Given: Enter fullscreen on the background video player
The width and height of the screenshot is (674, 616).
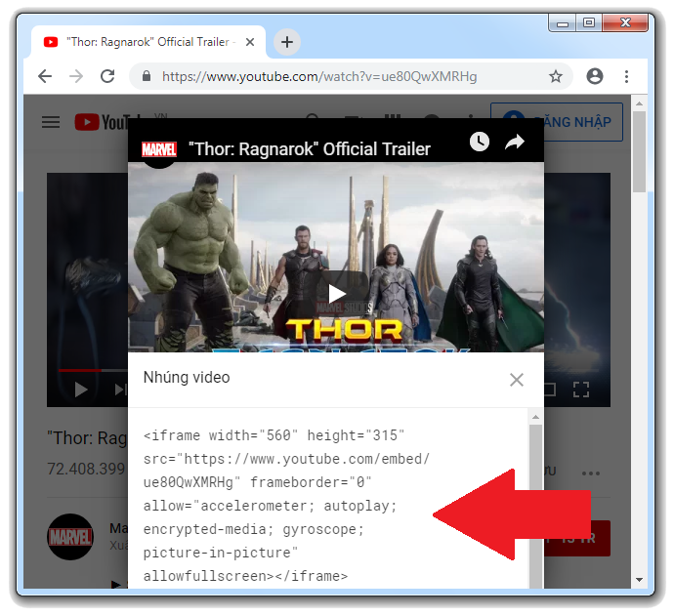Looking at the screenshot, I should (x=581, y=390).
